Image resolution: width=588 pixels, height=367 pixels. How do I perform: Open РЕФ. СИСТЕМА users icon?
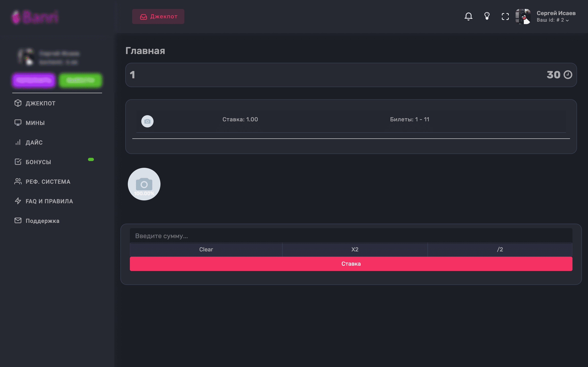18,181
